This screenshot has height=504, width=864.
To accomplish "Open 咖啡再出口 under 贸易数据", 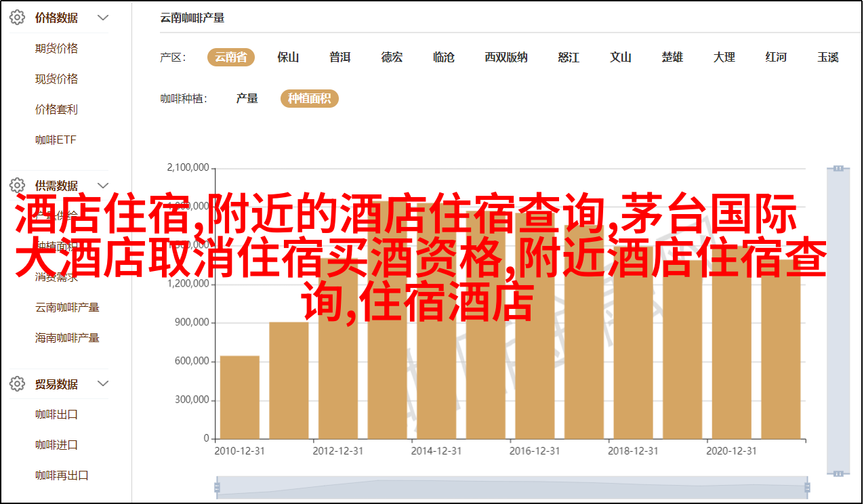I will click(62, 476).
